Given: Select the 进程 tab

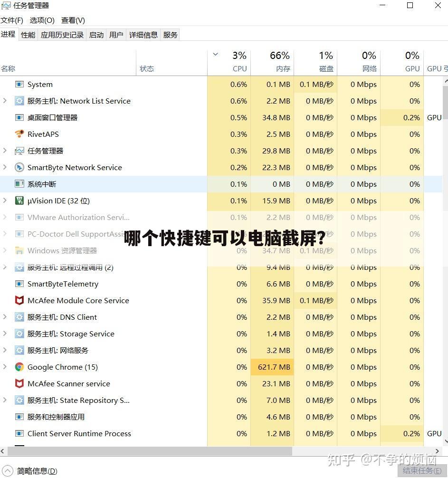Looking at the screenshot, I should pos(8,34).
